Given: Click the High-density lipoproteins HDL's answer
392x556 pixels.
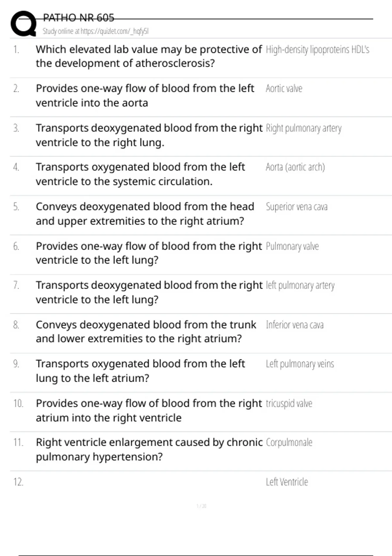Looking at the screenshot, I should [x=317, y=50].
